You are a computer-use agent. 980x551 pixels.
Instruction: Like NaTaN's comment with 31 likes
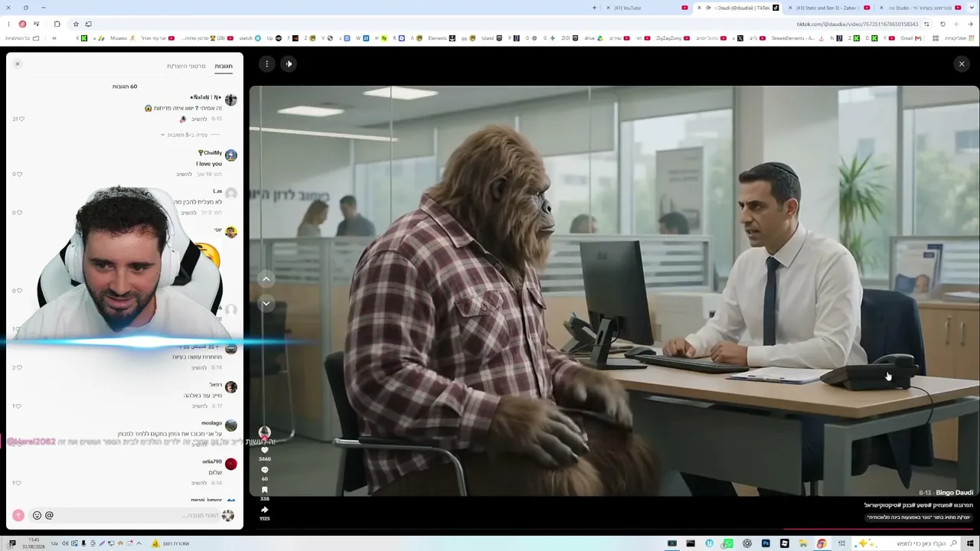[x=21, y=119]
